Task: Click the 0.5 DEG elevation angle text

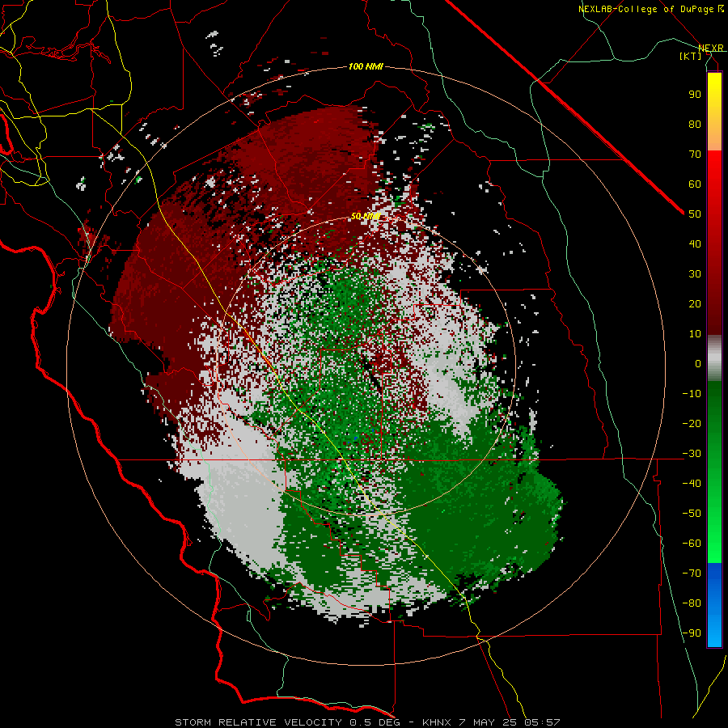Action: 379,722
